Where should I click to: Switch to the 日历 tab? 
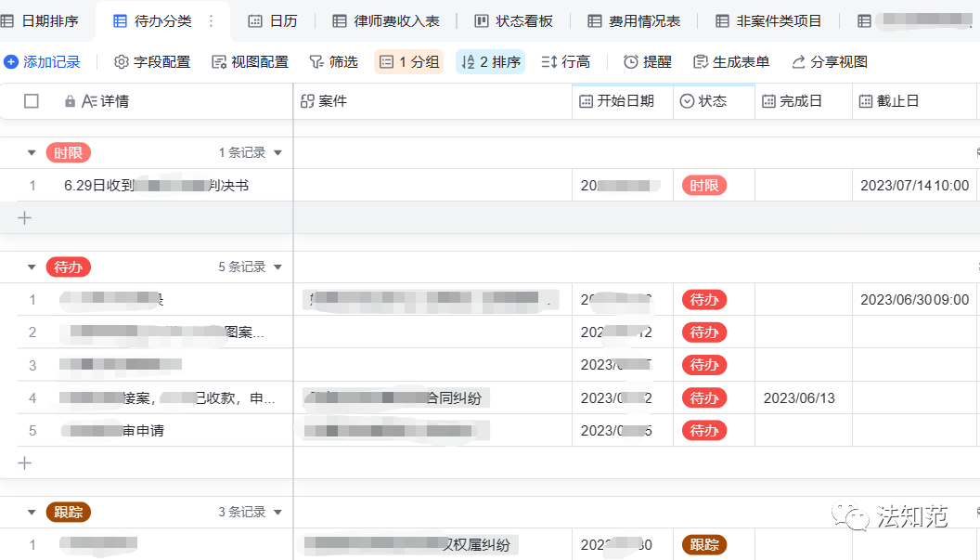(x=272, y=20)
